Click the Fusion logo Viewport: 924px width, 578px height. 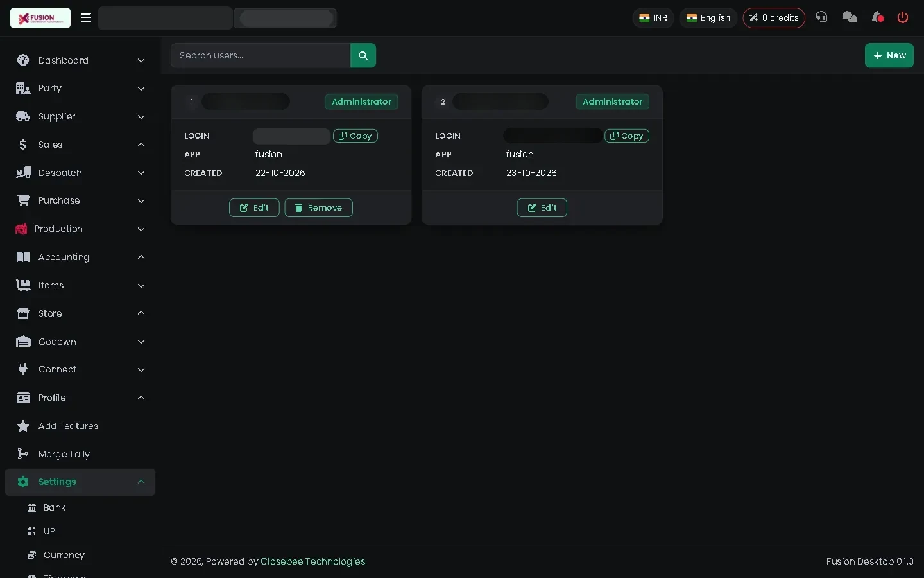tap(40, 18)
